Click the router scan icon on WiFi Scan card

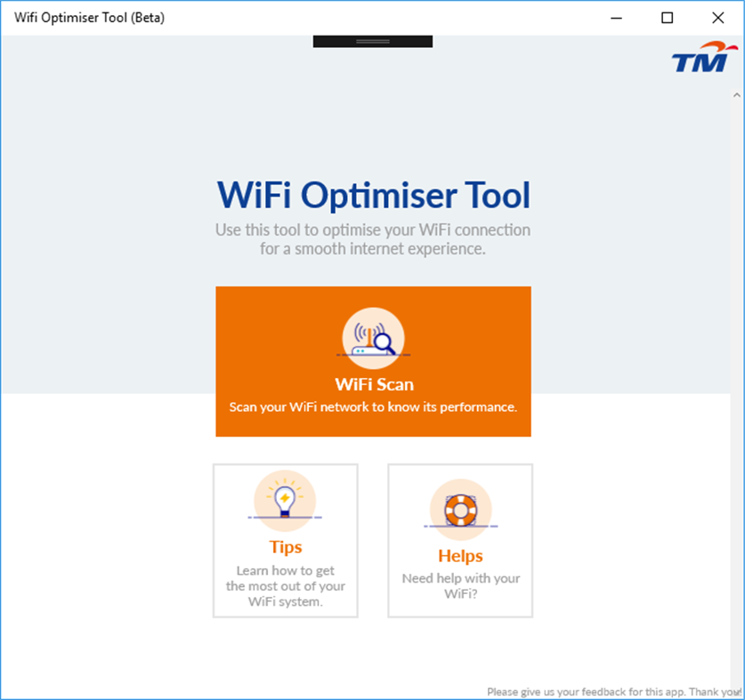click(373, 338)
